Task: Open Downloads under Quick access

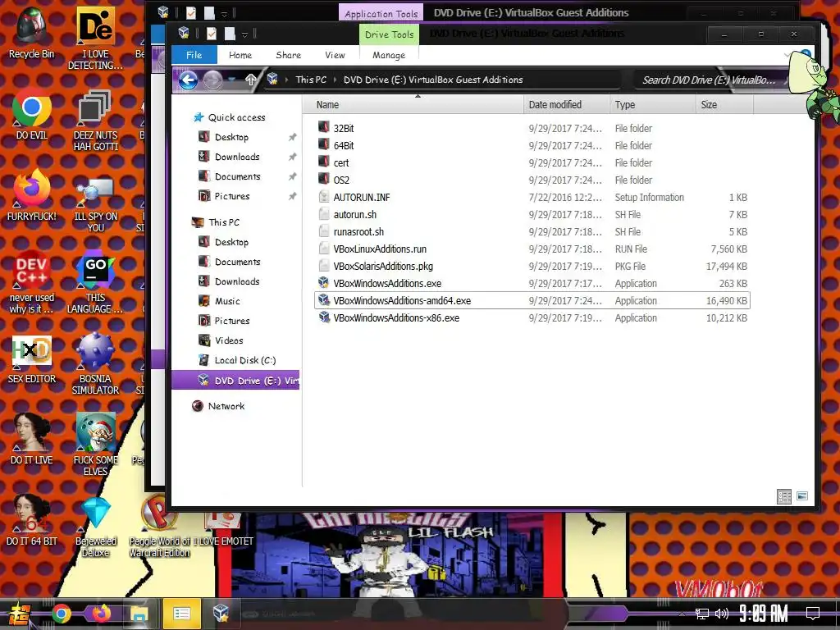Action: [x=237, y=157]
